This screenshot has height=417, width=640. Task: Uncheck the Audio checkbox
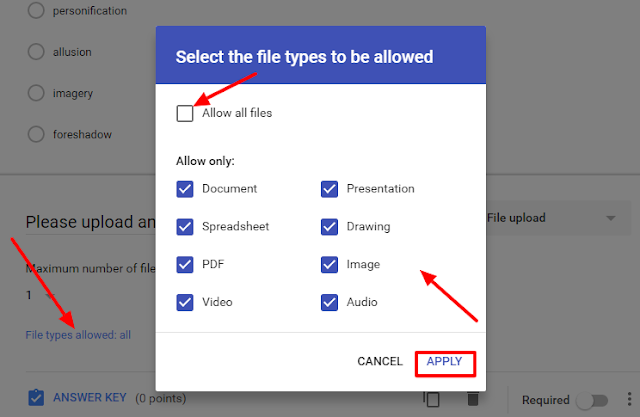[330, 302]
